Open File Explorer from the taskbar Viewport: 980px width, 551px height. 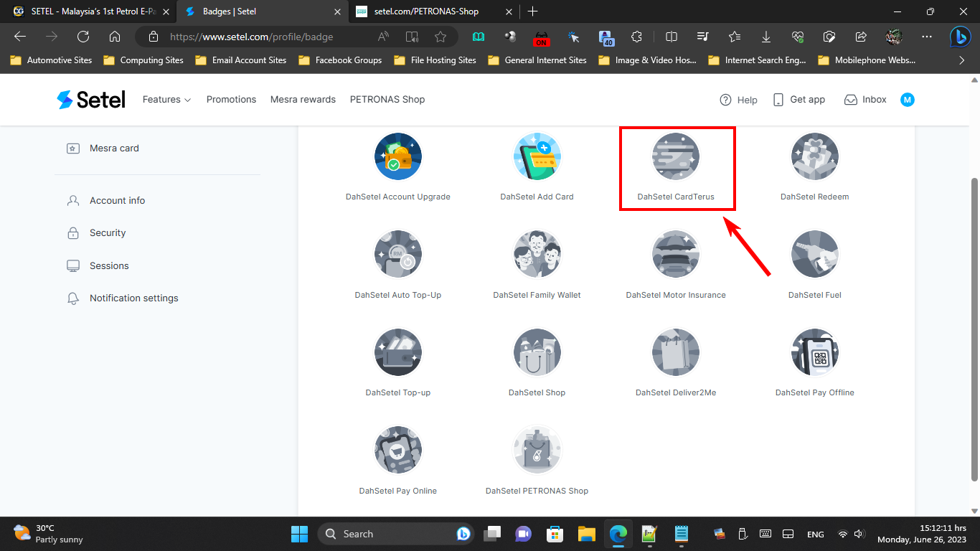[587, 534]
